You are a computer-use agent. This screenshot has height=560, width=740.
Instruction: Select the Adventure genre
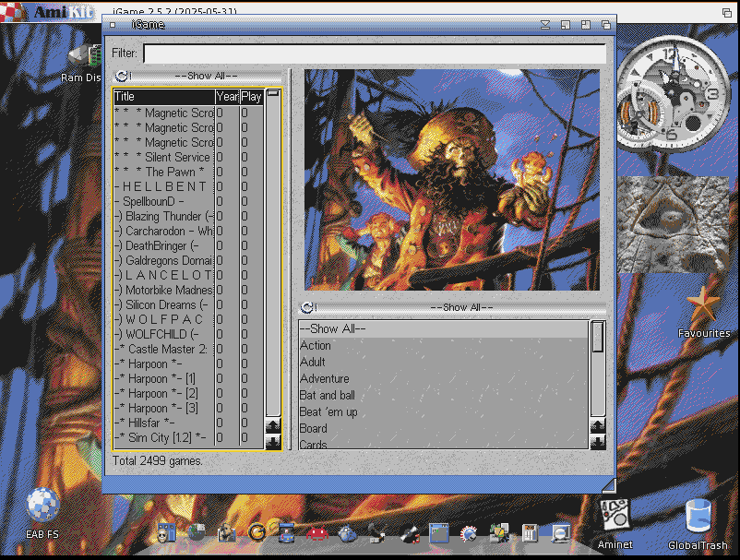point(444,379)
